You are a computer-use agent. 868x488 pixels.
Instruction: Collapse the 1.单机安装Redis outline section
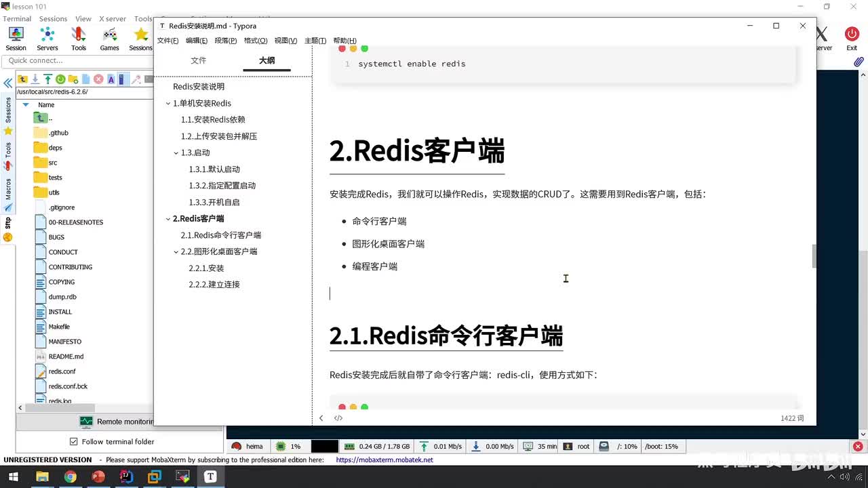[167, 104]
